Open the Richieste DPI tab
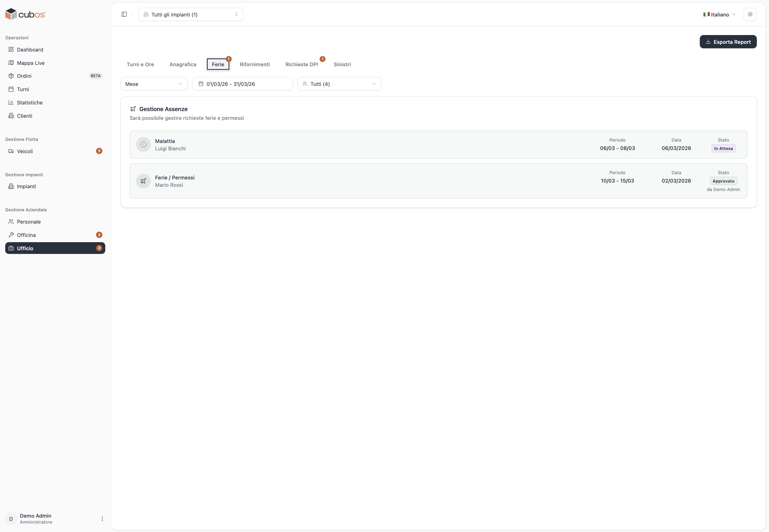Image resolution: width=769 pixels, height=532 pixels. click(x=301, y=64)
